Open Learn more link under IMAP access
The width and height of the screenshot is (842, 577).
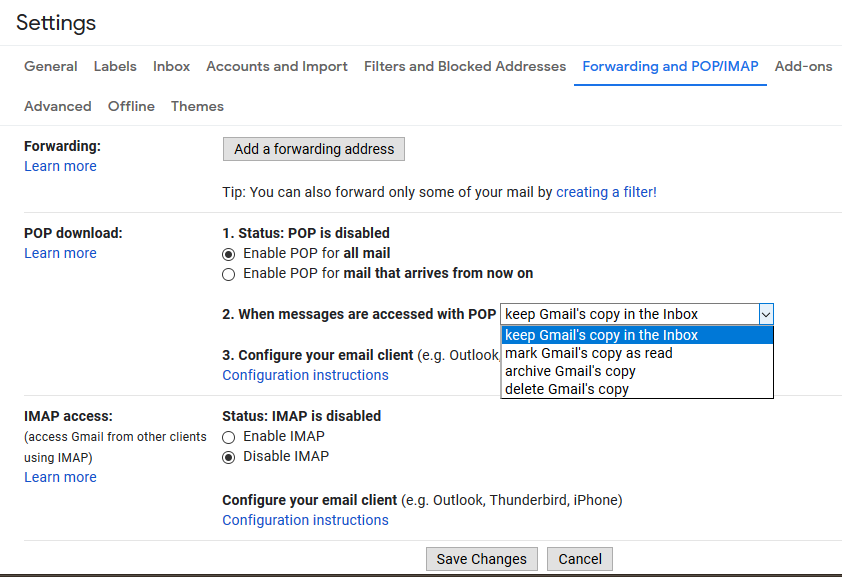tap(60, 477)
